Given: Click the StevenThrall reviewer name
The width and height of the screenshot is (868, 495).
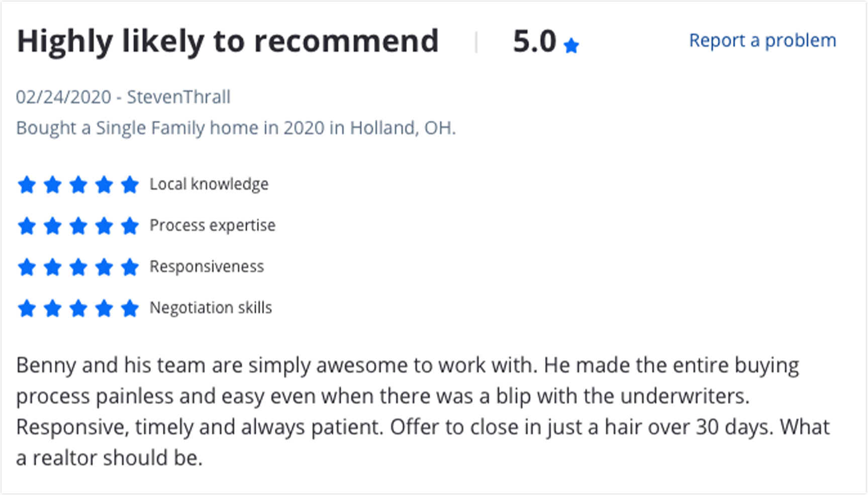Looking at the screenshot, I should click(178, 97).
